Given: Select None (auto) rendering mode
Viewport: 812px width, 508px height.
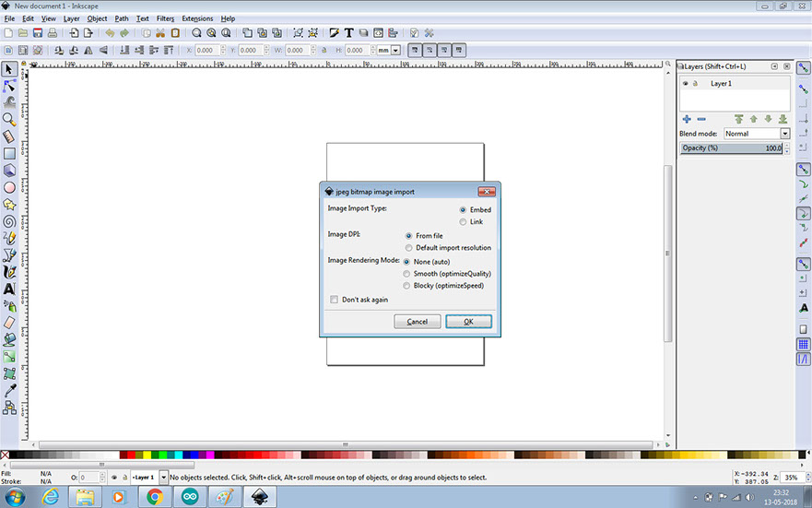Looking at the screenshot, I should click(x=406, y=262).
